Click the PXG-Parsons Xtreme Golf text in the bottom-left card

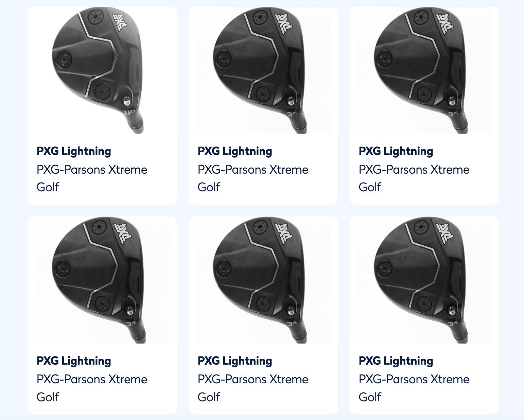point(92,388)
